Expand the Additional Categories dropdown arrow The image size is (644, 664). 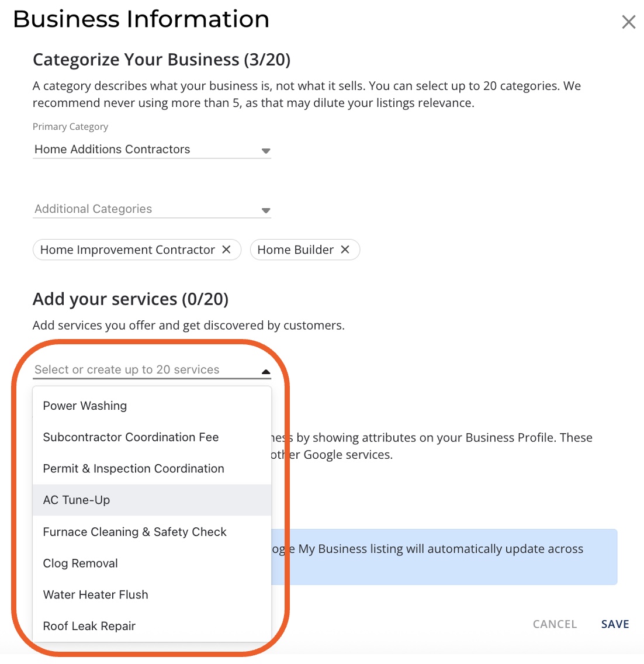point(266,210)
